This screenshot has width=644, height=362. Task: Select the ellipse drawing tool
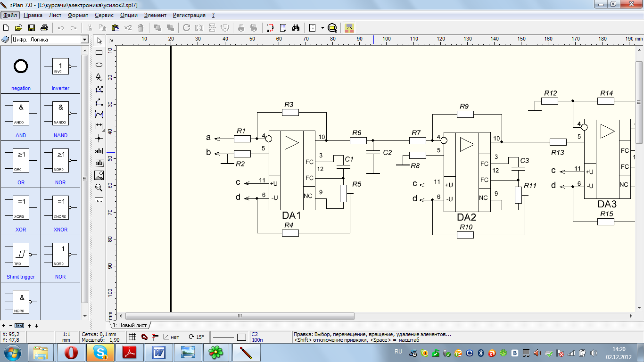(x=99, y=65)
